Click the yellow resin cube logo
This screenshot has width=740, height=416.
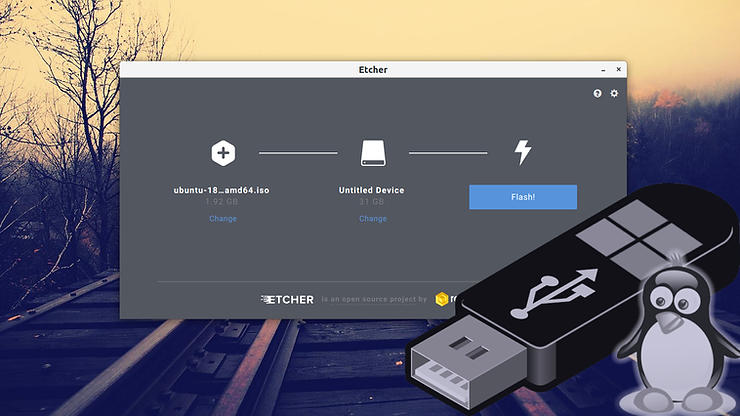(442, 299)
